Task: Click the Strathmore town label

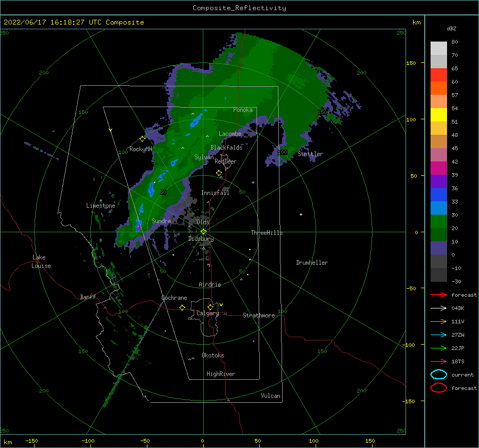Action: pos(259,315)
